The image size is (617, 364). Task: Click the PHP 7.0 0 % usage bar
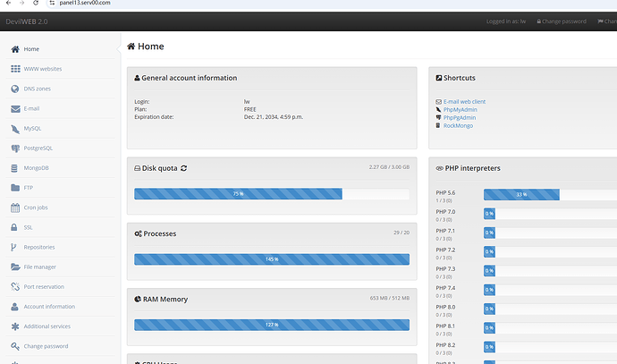point(489,214)
